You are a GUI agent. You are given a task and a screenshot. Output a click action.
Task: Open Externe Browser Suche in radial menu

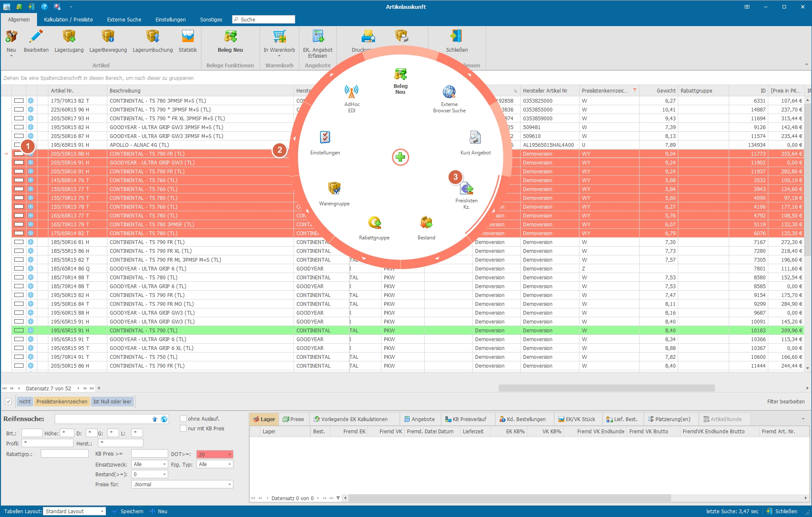click(x=449, y=99)
